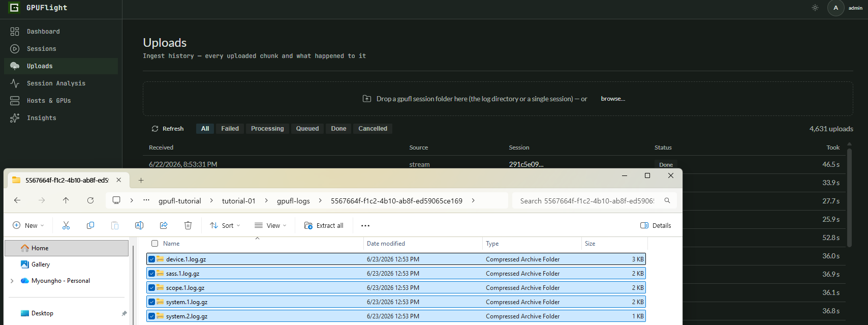This screenshot has height=325, width=868.
Task: Click the browse... link in drop zone
Action: [613, 99]
